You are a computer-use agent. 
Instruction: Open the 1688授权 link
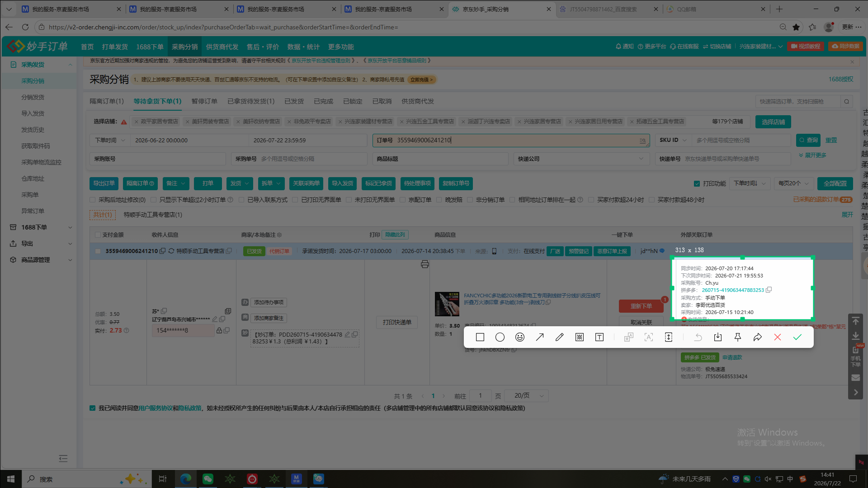pos(841,80)
